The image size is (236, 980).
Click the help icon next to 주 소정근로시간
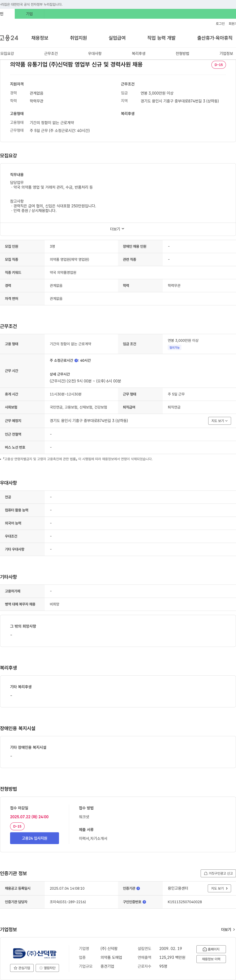click(76, 360)
